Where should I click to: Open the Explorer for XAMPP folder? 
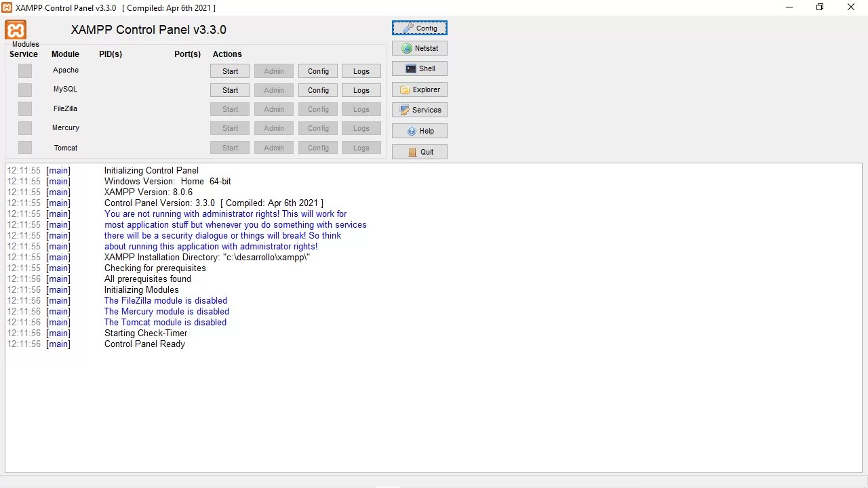coord(419,89)
